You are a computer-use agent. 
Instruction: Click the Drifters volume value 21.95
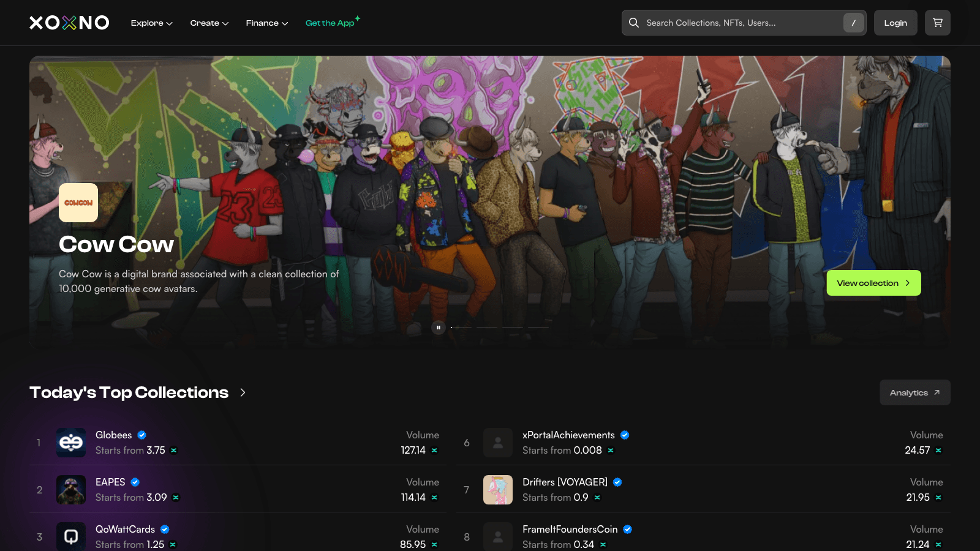coord(918,497)
